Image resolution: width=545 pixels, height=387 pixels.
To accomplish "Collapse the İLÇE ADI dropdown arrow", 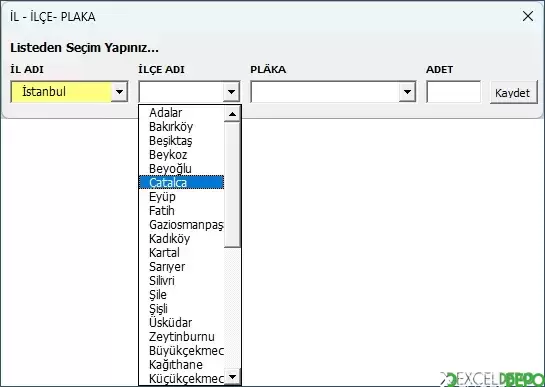I will [x=231, y=92].
